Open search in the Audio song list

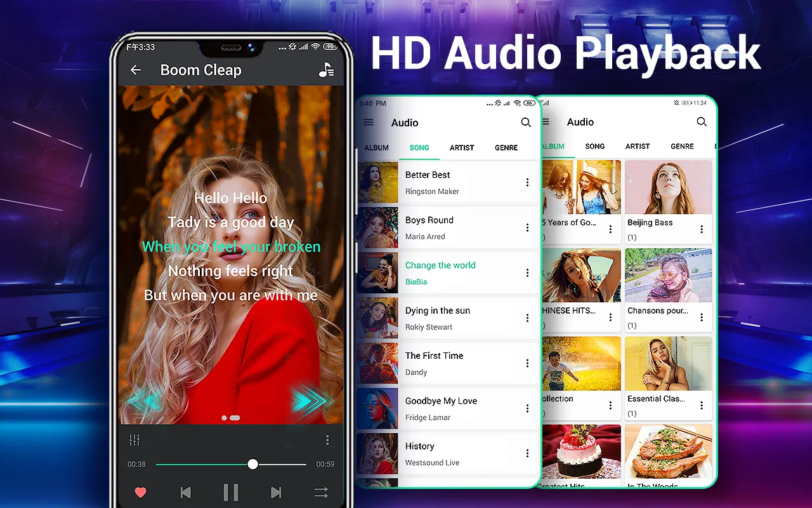(525, 122)
